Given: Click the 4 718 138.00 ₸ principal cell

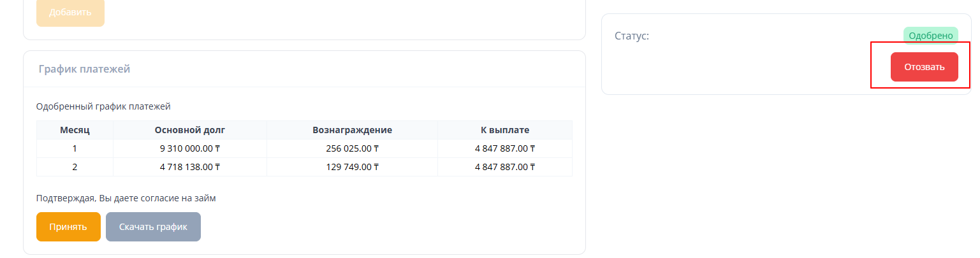Looking at the screenshot, I should tap(190, 167).
